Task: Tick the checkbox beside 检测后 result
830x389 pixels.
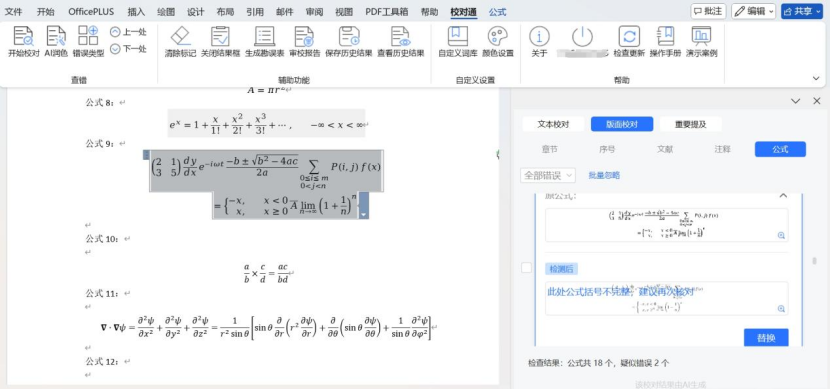Action: pyautogui.click(x=526, y=268)
